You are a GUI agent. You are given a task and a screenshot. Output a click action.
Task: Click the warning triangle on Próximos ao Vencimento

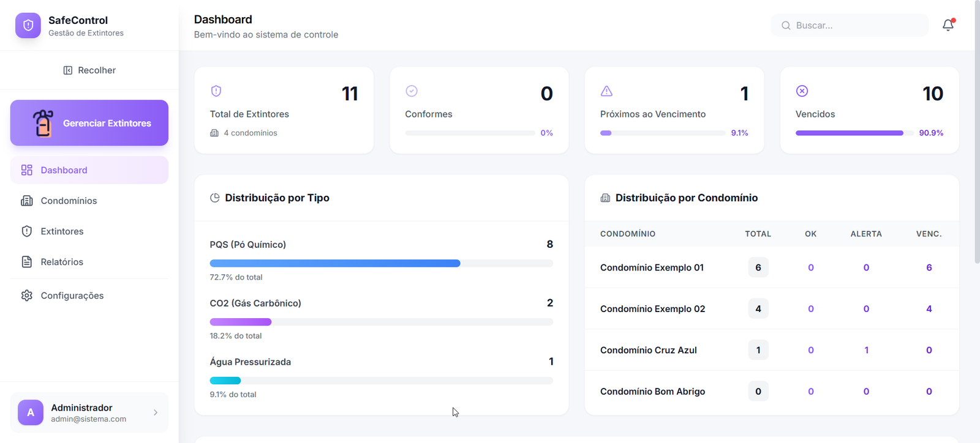click(606, 91)
